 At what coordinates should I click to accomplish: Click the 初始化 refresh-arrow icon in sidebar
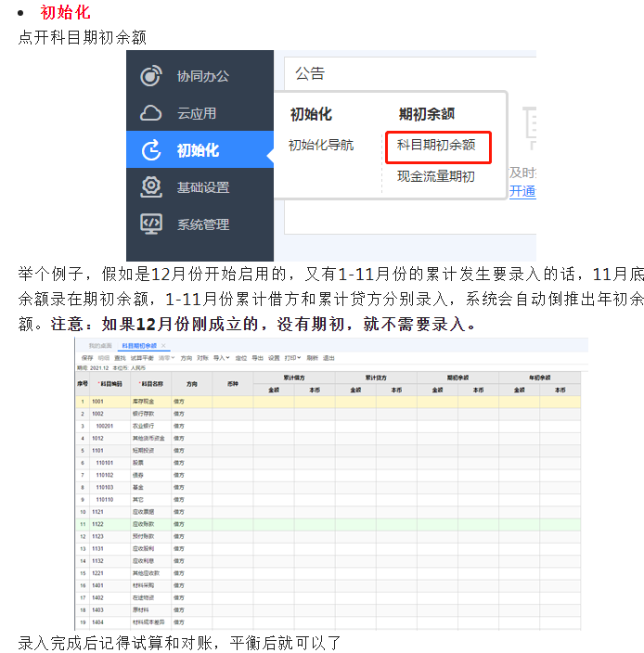151,150
